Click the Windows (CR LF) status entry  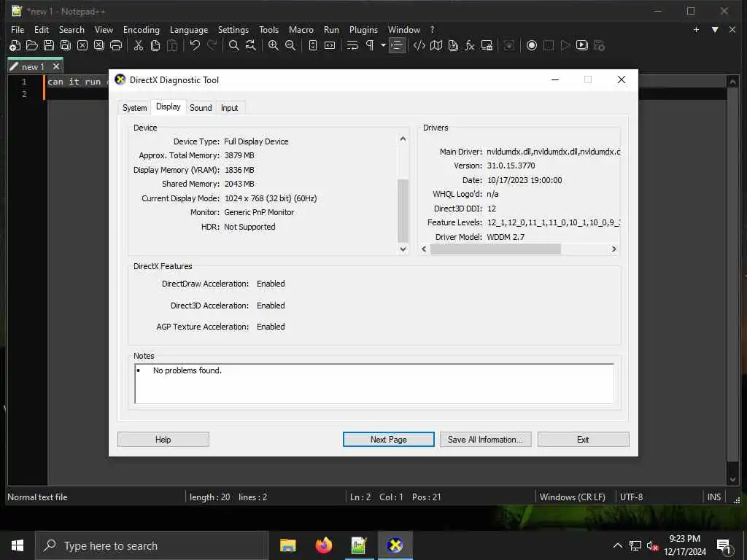click(x=572, y=497)
